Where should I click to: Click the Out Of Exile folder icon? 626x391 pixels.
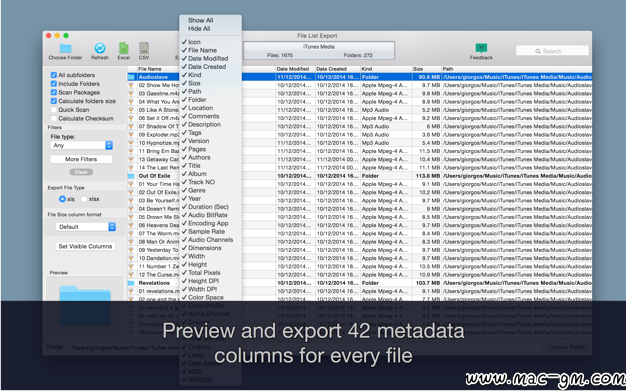coord(131,176)
